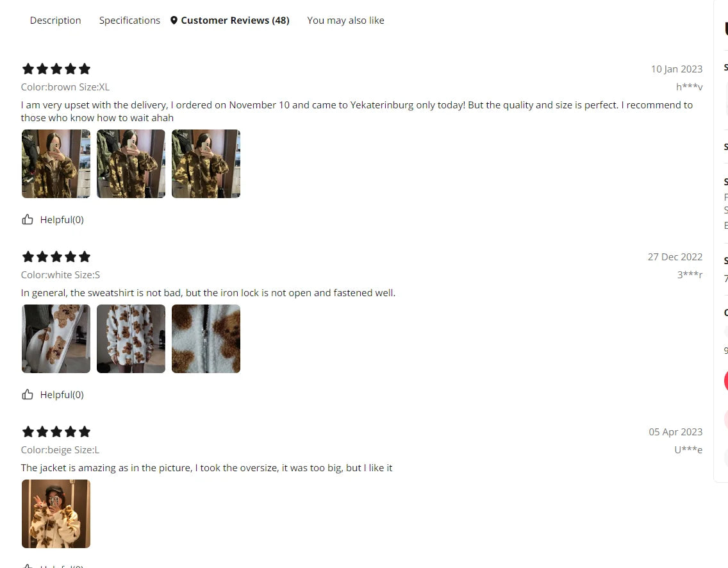
Task: Mark white size S review as Helpful
Action: (53, 394)
